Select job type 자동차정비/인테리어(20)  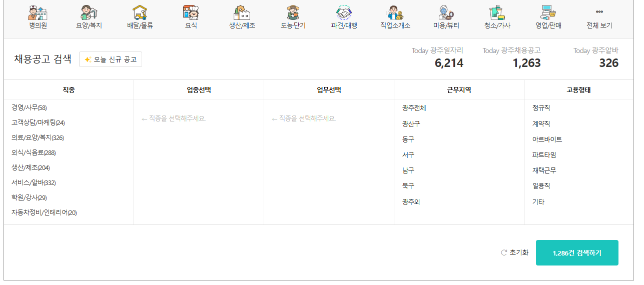(44, 212)
